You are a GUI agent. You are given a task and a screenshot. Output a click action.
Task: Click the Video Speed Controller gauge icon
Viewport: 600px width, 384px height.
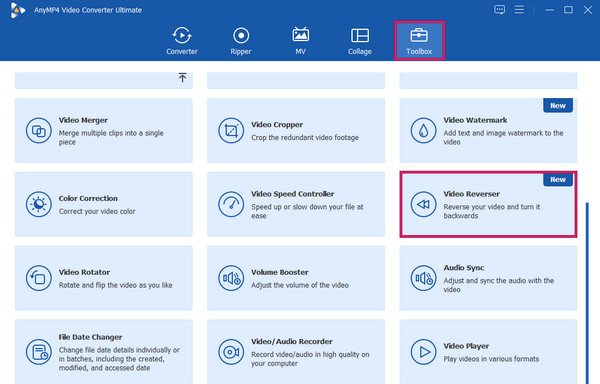(x=231, y=204)
